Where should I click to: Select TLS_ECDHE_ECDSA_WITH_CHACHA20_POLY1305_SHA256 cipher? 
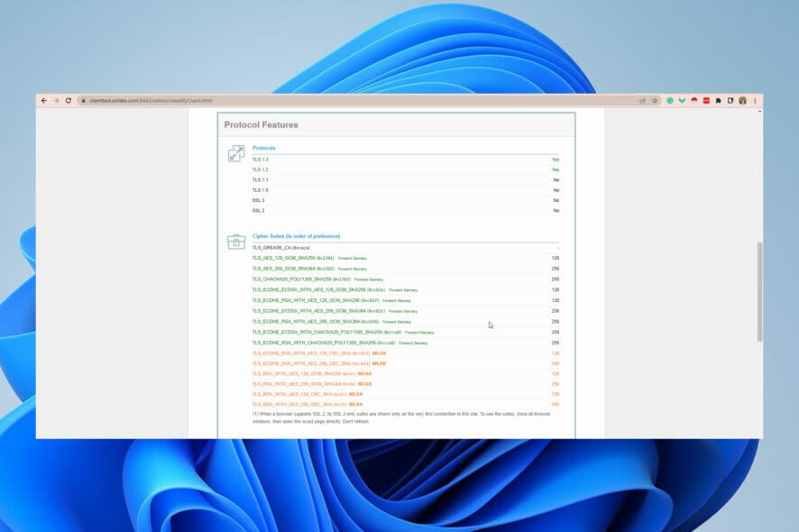click(406, 332)
